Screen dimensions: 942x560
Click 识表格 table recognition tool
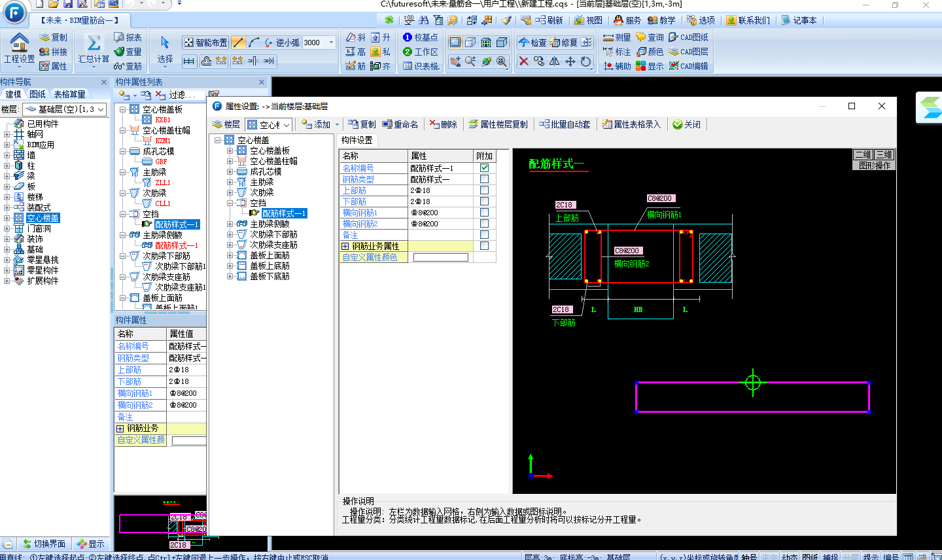tap(421, 66)
